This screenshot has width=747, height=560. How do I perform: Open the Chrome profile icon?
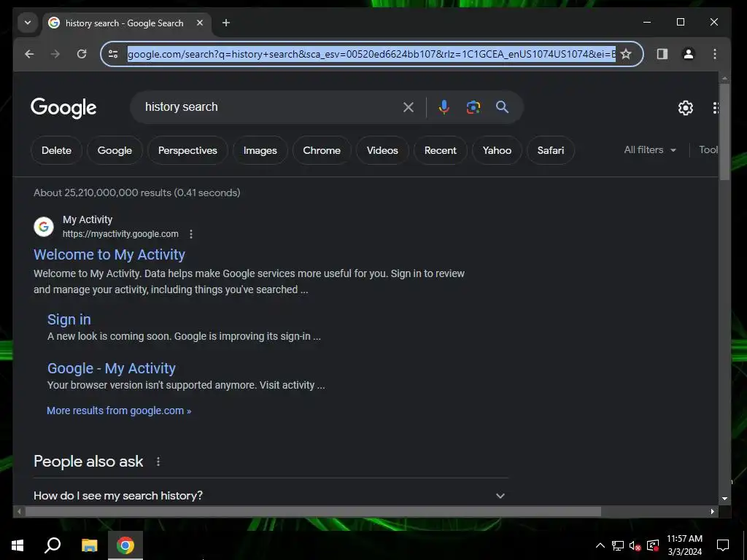pos(689,54)
